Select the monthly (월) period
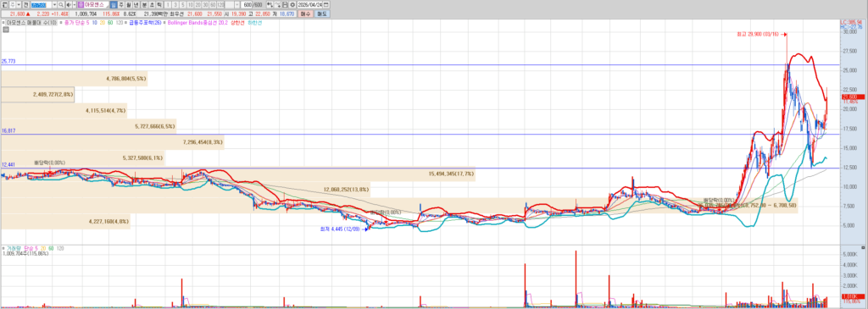The width and height of the screenshot is (868, 309). (129, 4)
